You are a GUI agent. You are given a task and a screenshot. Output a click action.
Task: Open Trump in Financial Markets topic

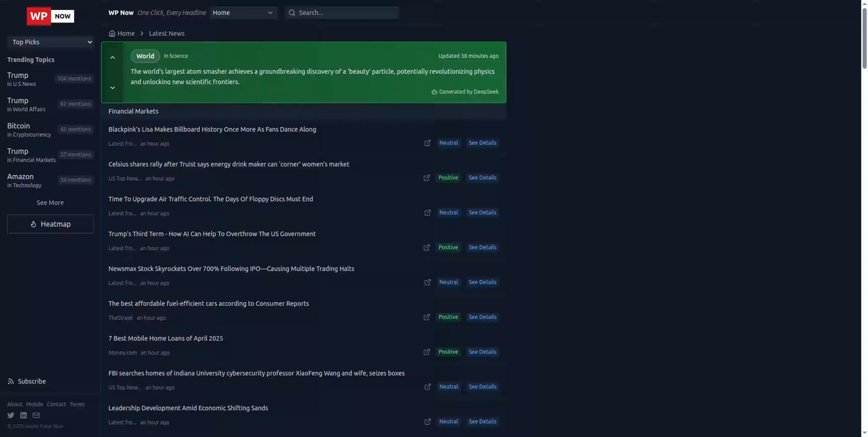coord(50,155)
